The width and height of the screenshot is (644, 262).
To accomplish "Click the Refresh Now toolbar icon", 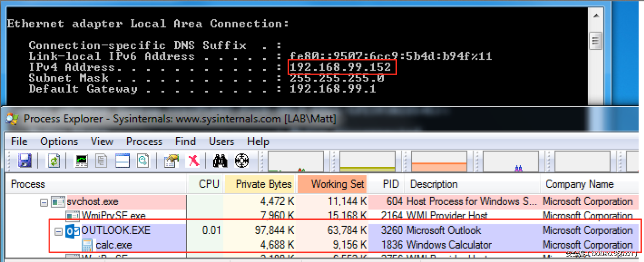I will tap(54, 161).
